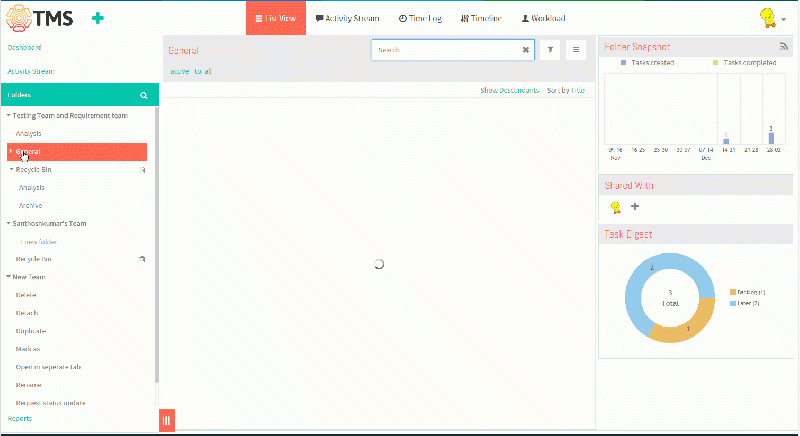Click the Shared With panel title

point(629,186)
